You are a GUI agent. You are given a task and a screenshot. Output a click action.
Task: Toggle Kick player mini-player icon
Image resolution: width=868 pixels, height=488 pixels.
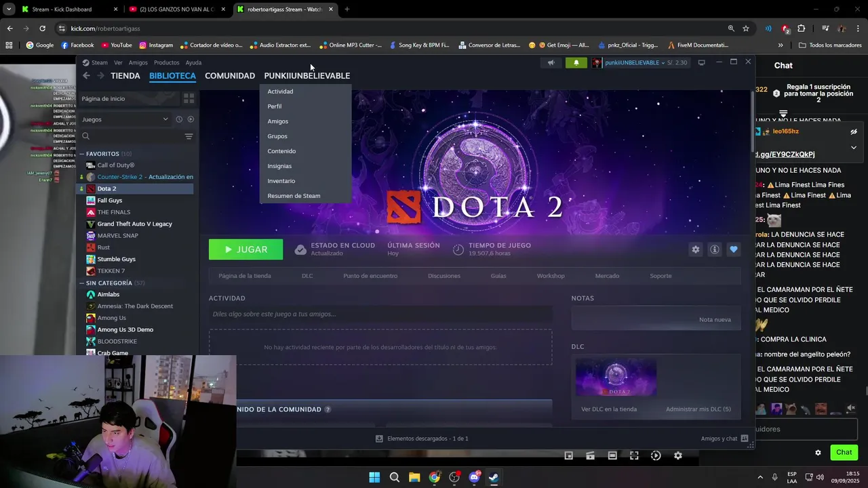coord(569,455)
